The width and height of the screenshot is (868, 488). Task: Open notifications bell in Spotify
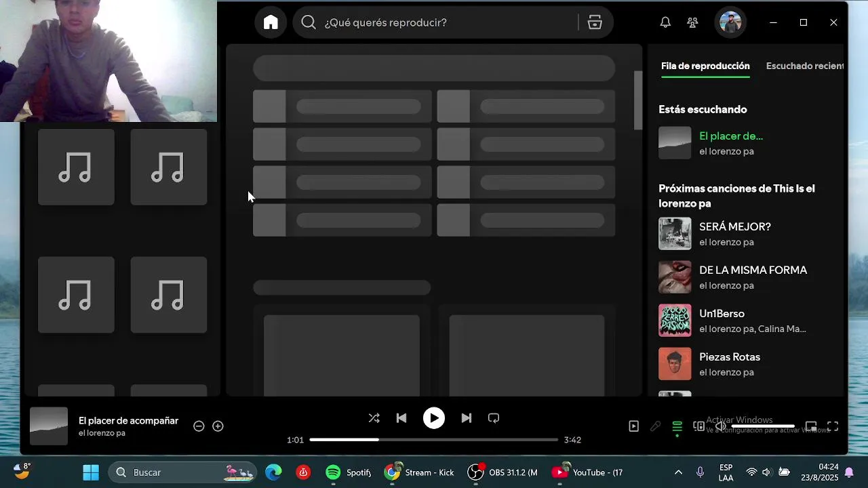coord(665,22)
